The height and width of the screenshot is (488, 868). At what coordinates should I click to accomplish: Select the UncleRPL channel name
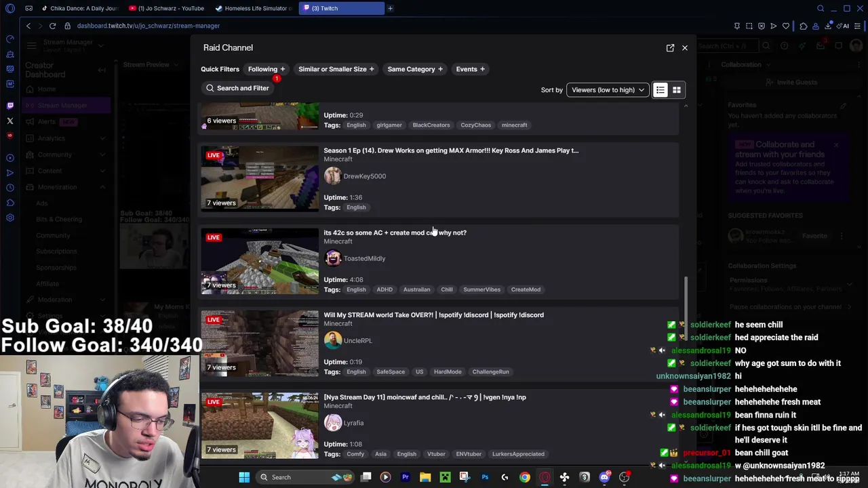(357, 340)
